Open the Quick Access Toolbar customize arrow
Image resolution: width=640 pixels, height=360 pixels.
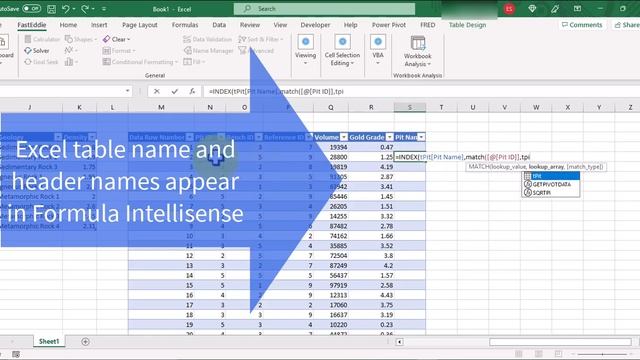tap(104, 9)
